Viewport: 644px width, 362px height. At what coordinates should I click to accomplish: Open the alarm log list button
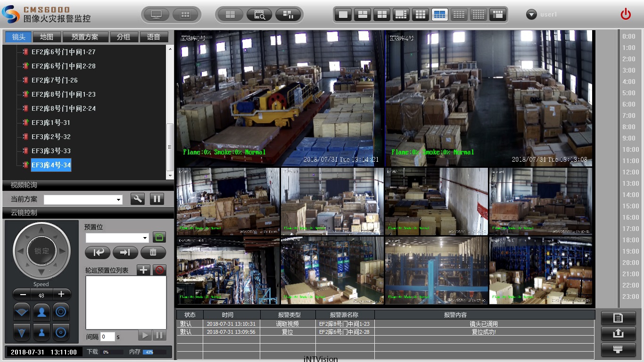point(618,318)
